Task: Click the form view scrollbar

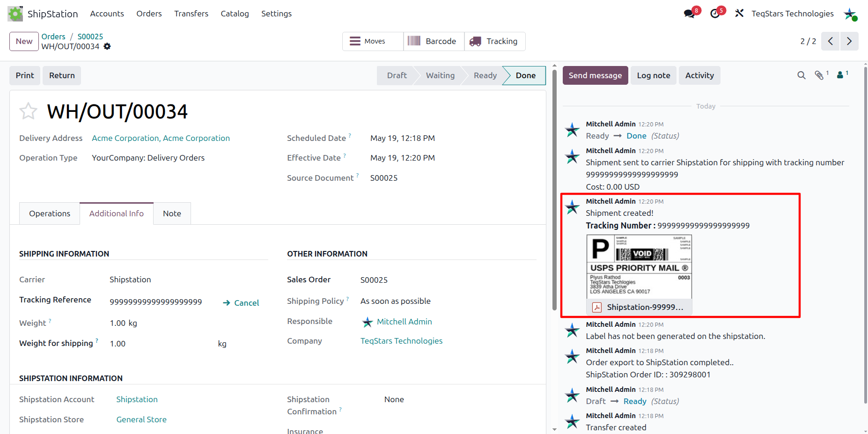Action: click(x=554, y=190)
